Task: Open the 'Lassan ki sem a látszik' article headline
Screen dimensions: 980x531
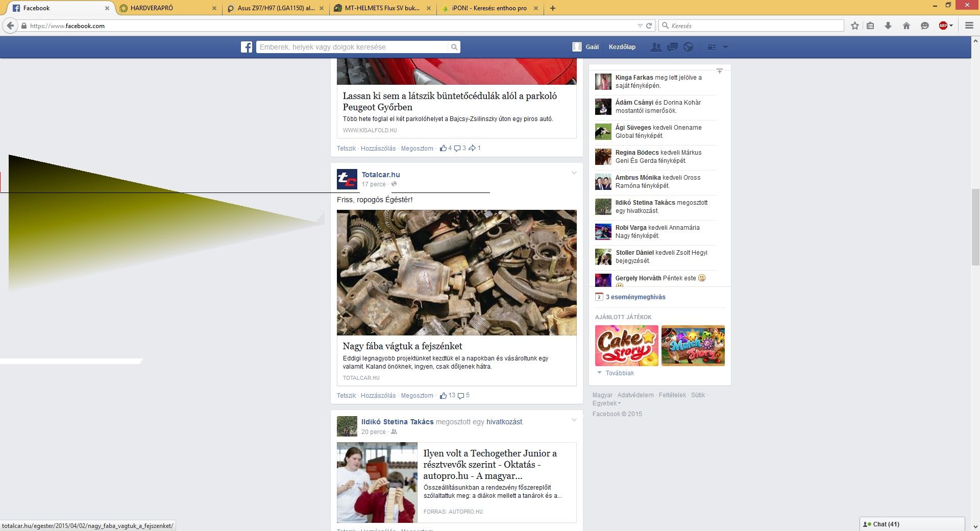Action: [450, 102]
